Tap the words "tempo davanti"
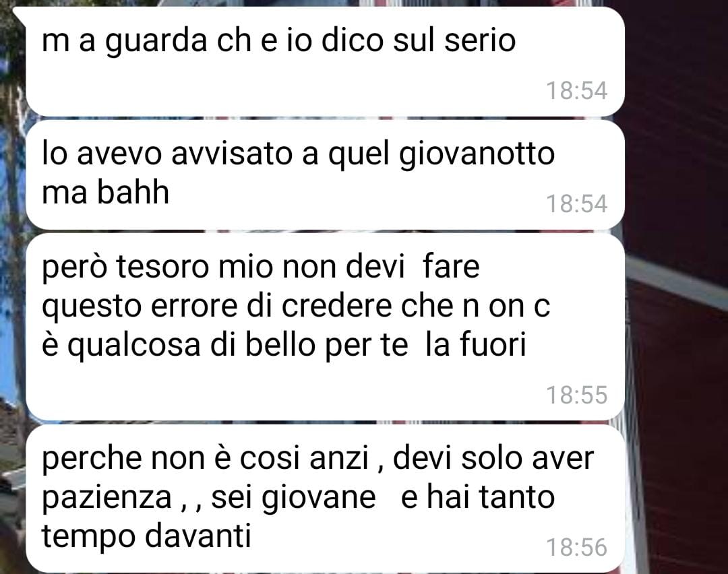 (x=146, y=536)
